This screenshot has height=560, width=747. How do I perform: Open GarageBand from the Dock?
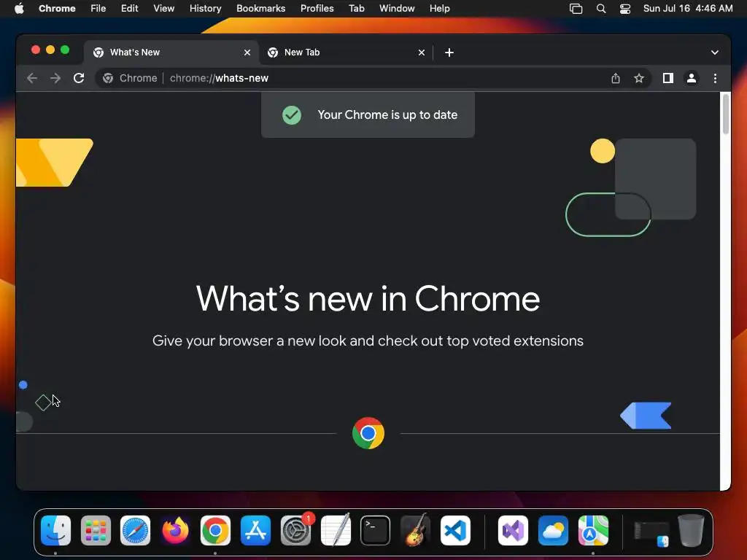415,531
